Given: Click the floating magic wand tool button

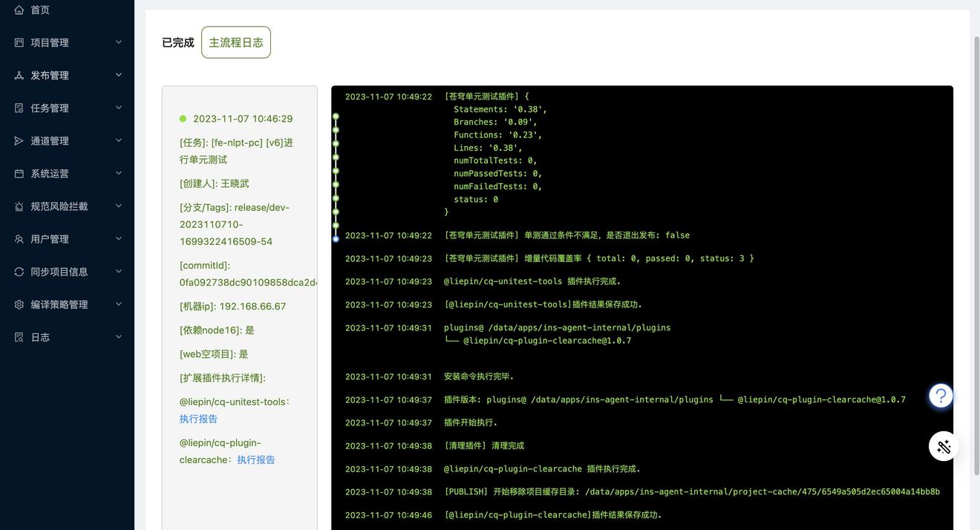Looking at the screenshot, I should (944, 446).
